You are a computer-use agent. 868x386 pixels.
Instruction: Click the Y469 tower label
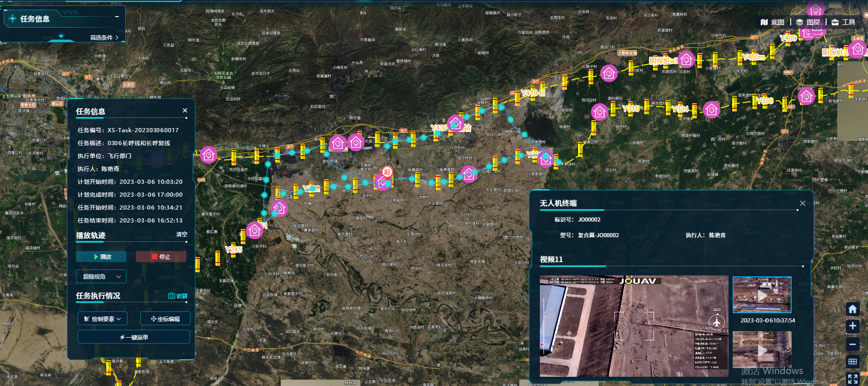(x=788, y=38)
